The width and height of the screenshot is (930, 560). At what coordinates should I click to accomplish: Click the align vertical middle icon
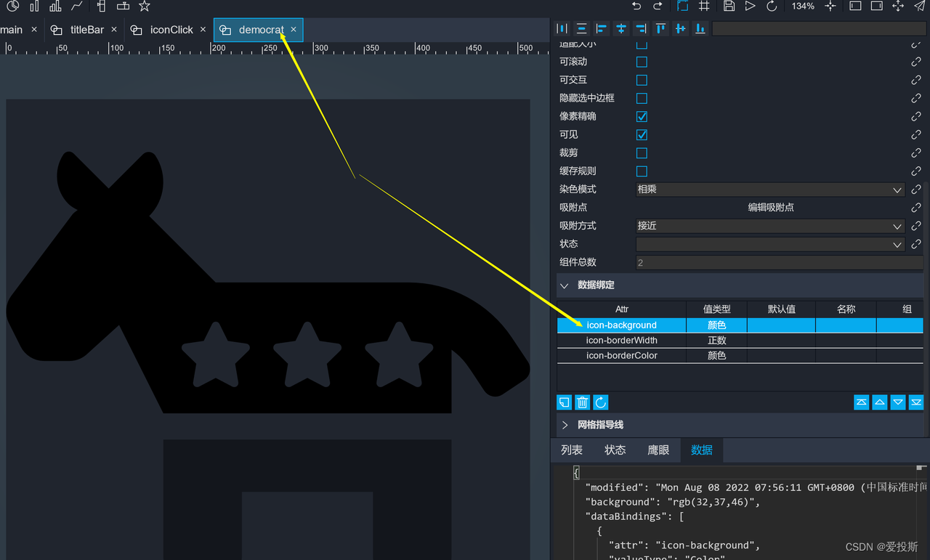[x=680, y=28]
